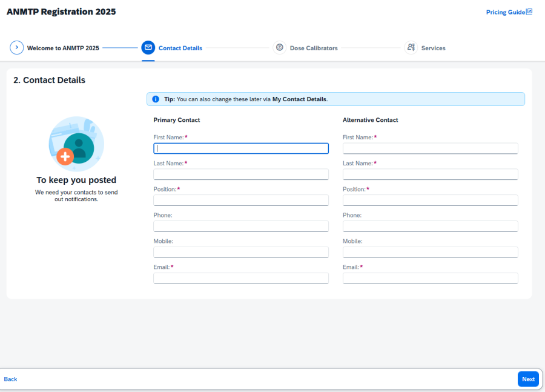This screenshot has height=392, width=545.
Task: Focus Alternative Contact First Name field
Action: click(430, 148)
